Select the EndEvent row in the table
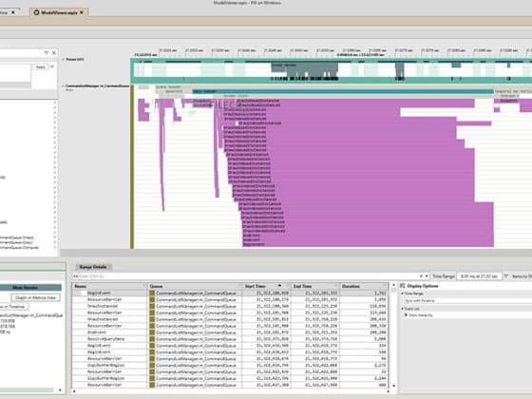The image size is (532, 399). [230, 332]
